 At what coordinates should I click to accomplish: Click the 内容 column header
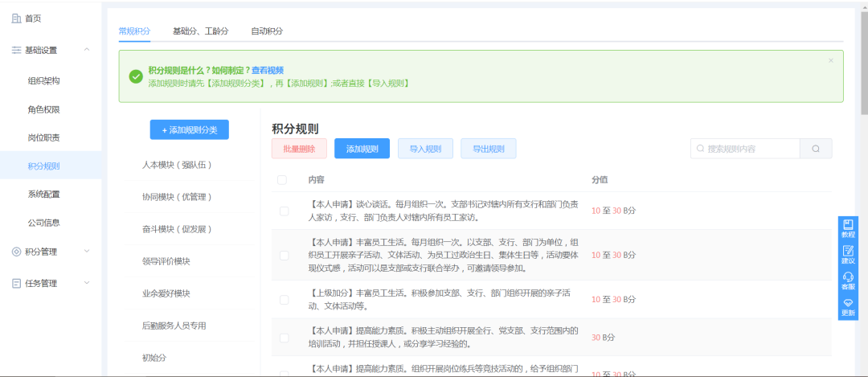pyautogui.click(x=317, y=180)
